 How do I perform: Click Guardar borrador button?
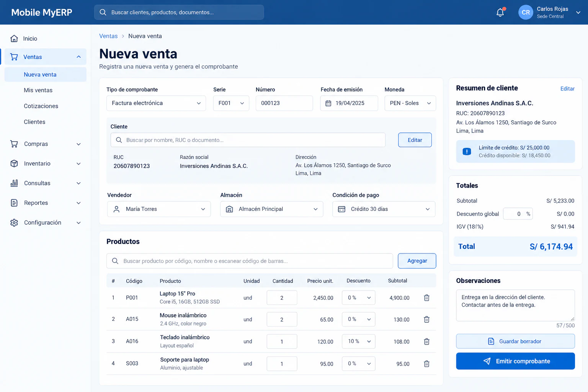(x=515, y=341)
